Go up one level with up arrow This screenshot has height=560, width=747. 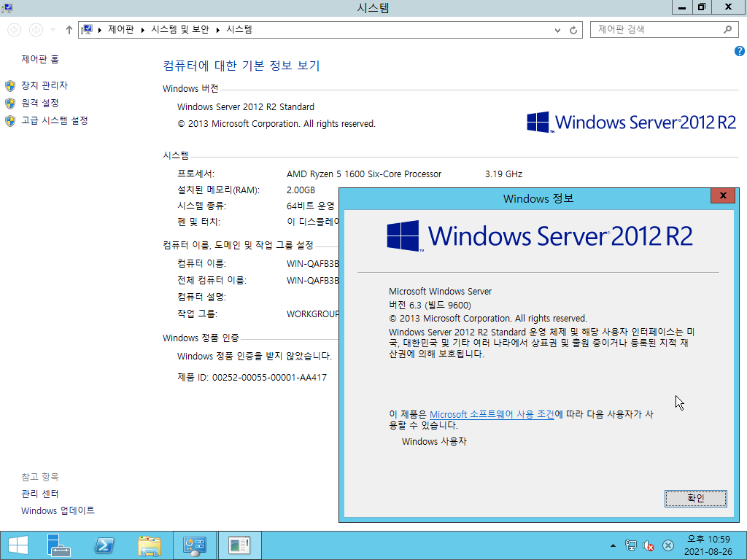tap(69, 30)
